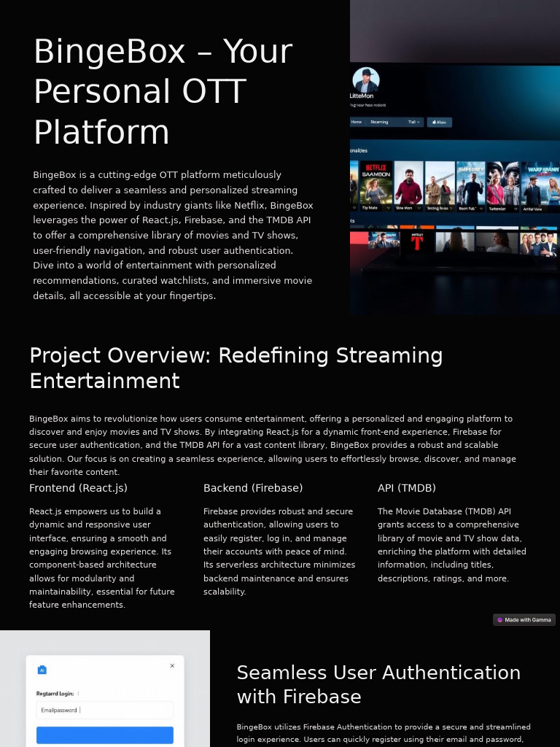Click the Frontend (React.js) subheading
Image resolution: width=560 pixels, height=747 pixels.
pyautogui.click(x=78, y=488)
